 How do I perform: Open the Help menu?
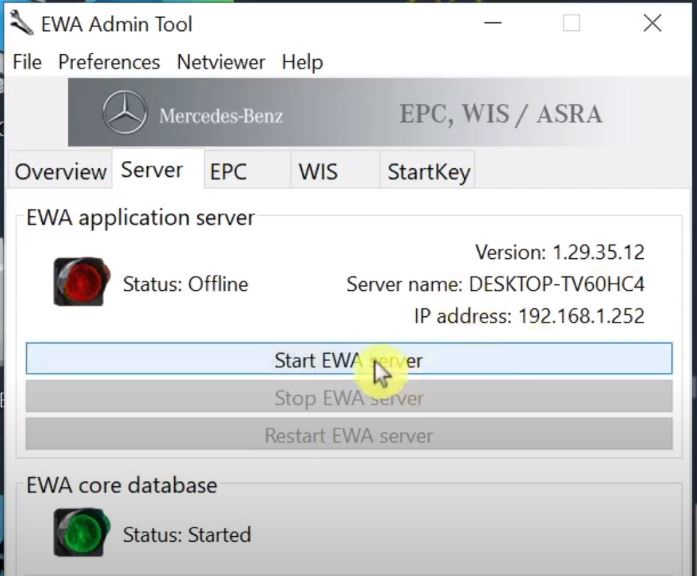coord(302,62)
